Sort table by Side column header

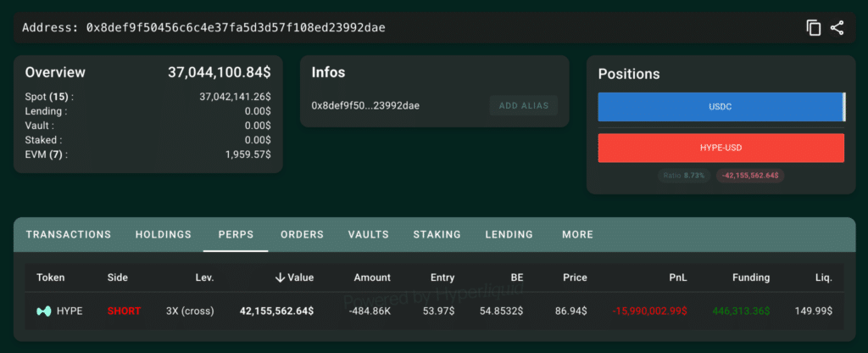[x=117, y=277]
